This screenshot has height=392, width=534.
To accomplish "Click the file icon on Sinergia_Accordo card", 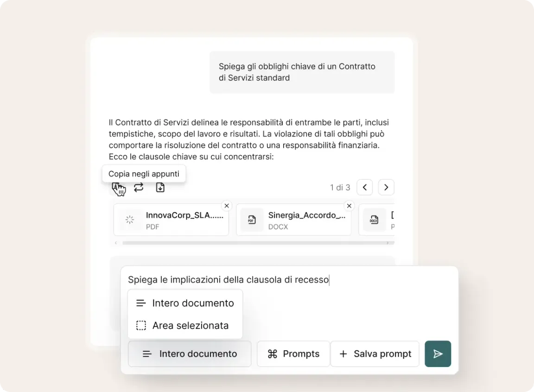I will click(x=252, y=220).
